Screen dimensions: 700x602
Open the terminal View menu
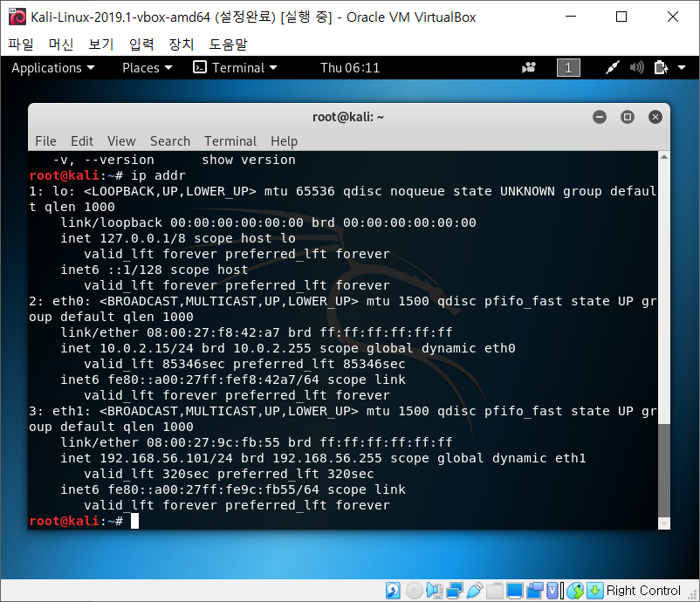(x=121, y=141)
